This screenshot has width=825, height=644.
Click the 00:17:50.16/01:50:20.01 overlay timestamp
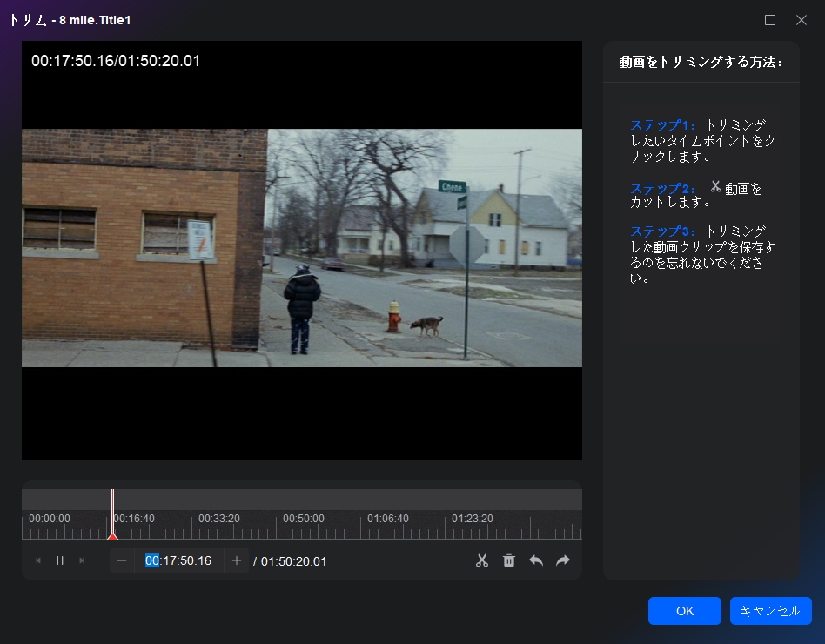coord(116,61)
